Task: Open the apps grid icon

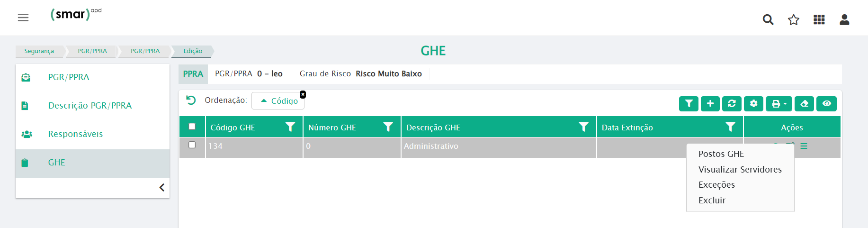Action: 819,19
